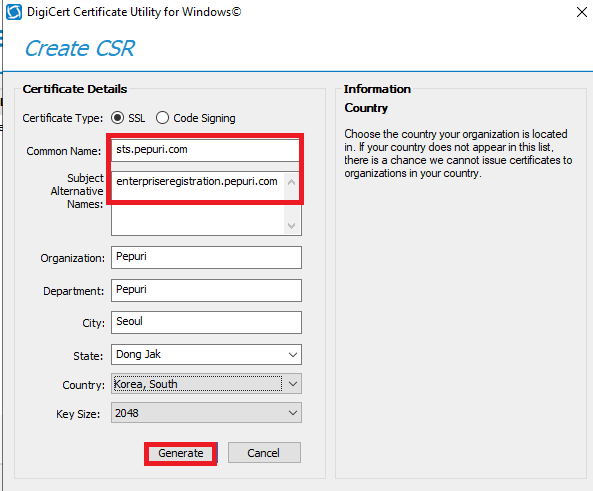
Task: Click the Cancel button
Action: click(x=264, y=453)
